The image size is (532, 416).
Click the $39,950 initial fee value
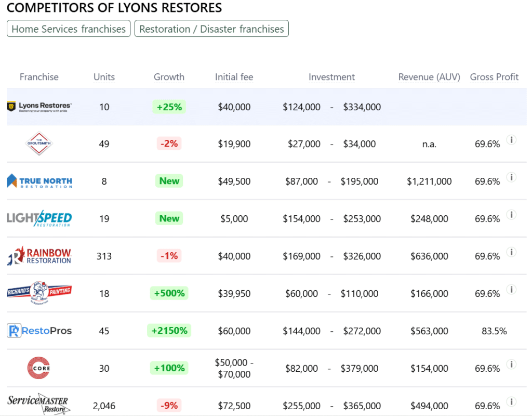[234, 293]
